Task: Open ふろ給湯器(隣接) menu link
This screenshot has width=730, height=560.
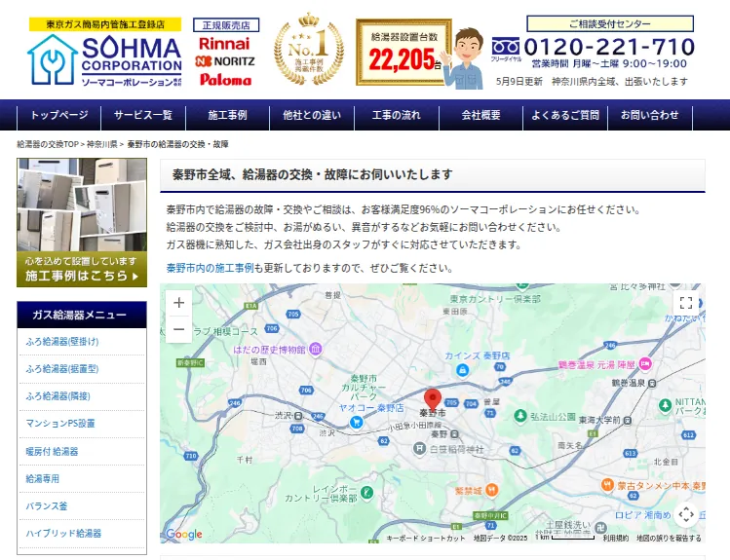Action: click(58, 396)
